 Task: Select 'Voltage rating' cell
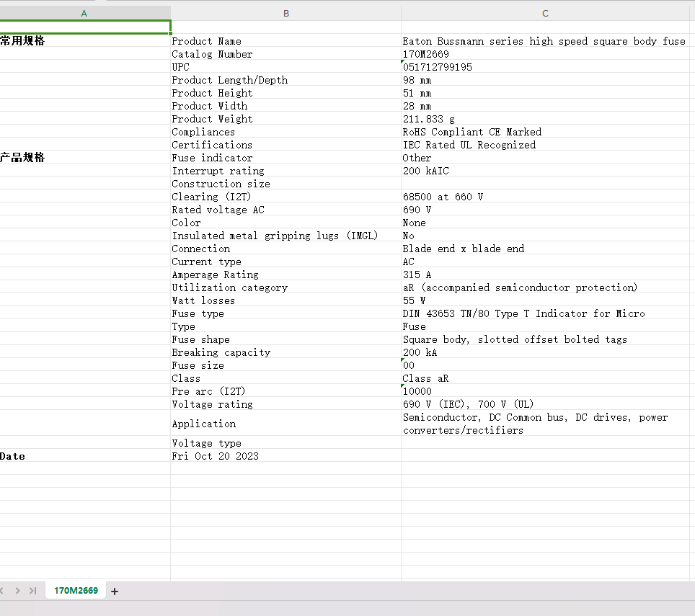(x=286, y=404)
